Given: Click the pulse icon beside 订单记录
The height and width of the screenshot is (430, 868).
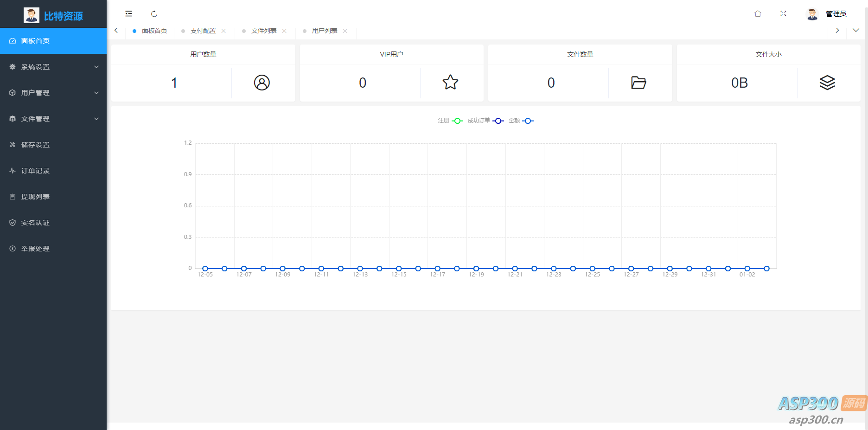Looking at the screenshot, I should click(13, 171).
